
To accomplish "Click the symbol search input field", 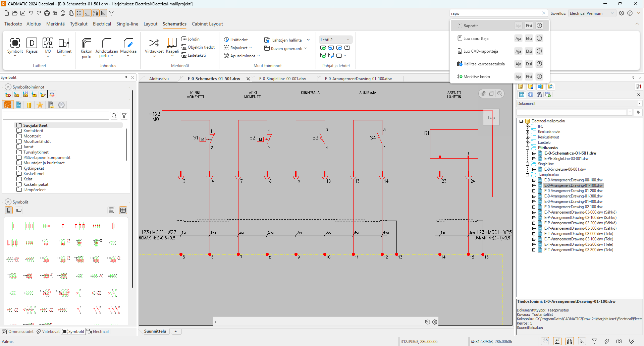I will coord(56,116).
